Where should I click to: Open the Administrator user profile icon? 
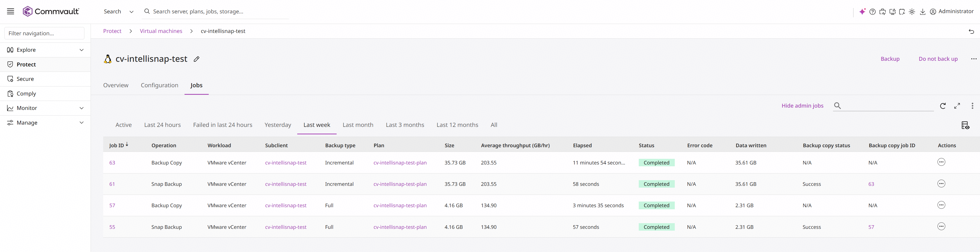pos(933,12)
